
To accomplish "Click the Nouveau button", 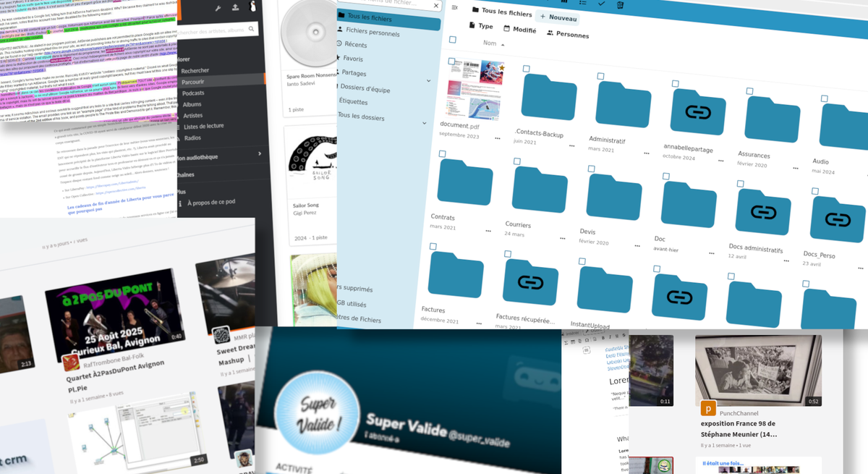I will (558, 17).
